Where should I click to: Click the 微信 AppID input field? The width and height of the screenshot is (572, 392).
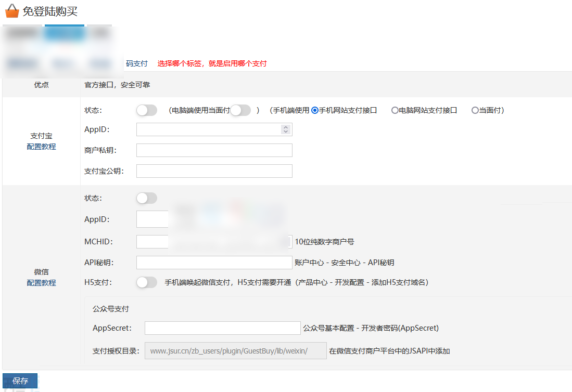tap(152, 219)
